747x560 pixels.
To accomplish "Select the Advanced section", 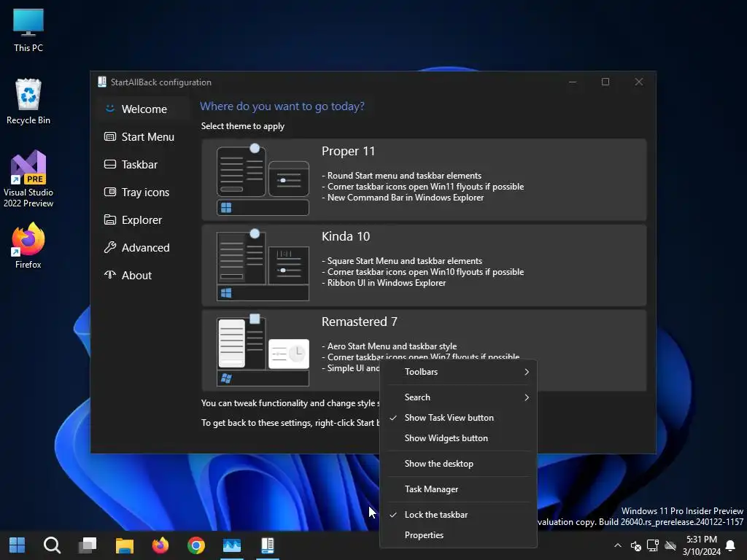I will pyautogui.click(x=142, y=247).
